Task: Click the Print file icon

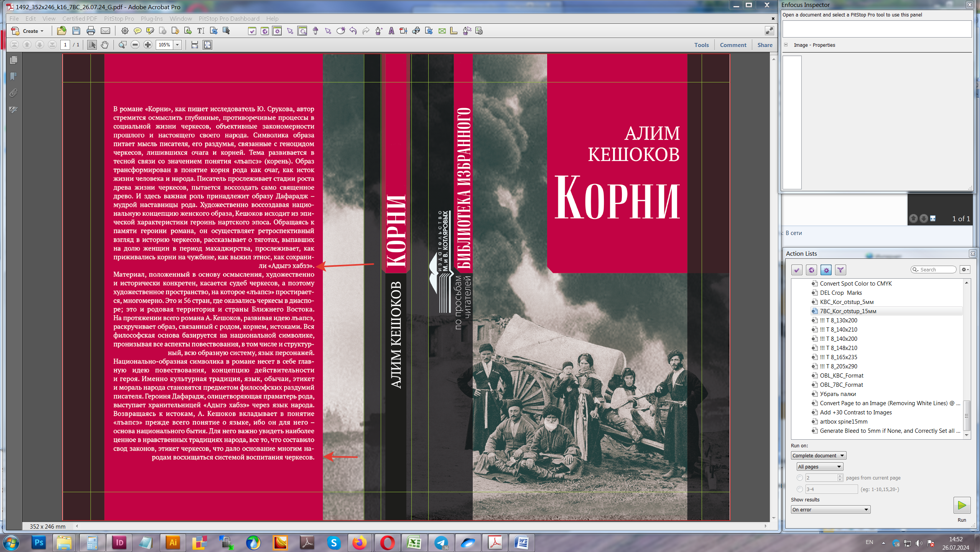Action: click(90, 31)
